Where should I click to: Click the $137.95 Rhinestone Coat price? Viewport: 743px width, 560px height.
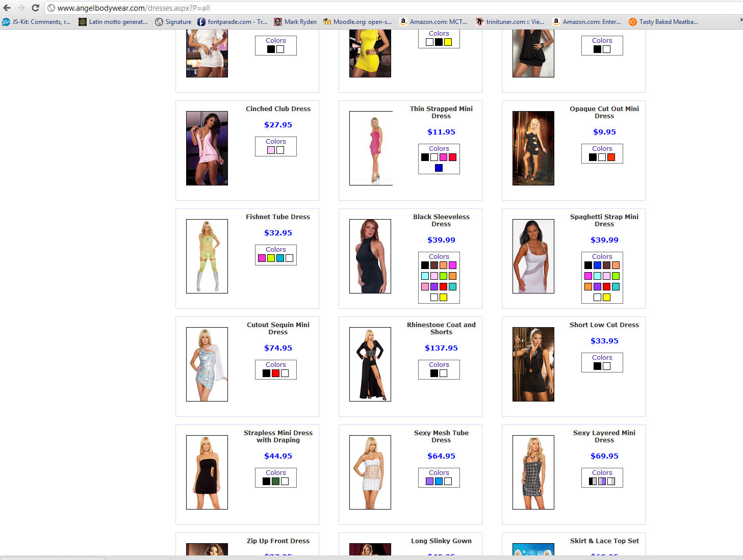coord(442,348)
